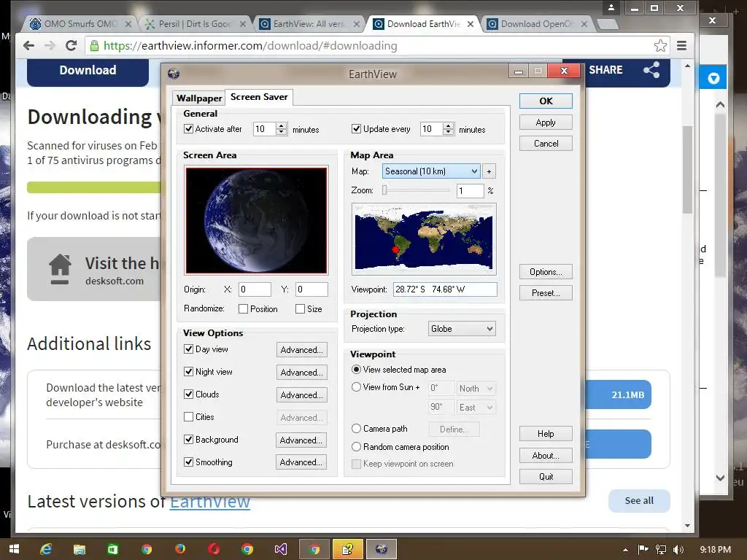Screen dimensions: 747x560
Task: Click the browser forward arrow
Action: (50, 46)
